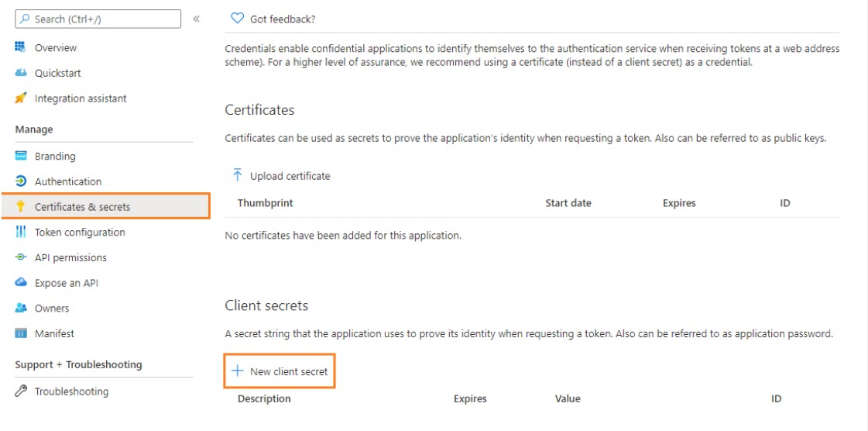Screen dimensions: 868x431
Task: Click the Manifest icon
Action: coord(21,333)
